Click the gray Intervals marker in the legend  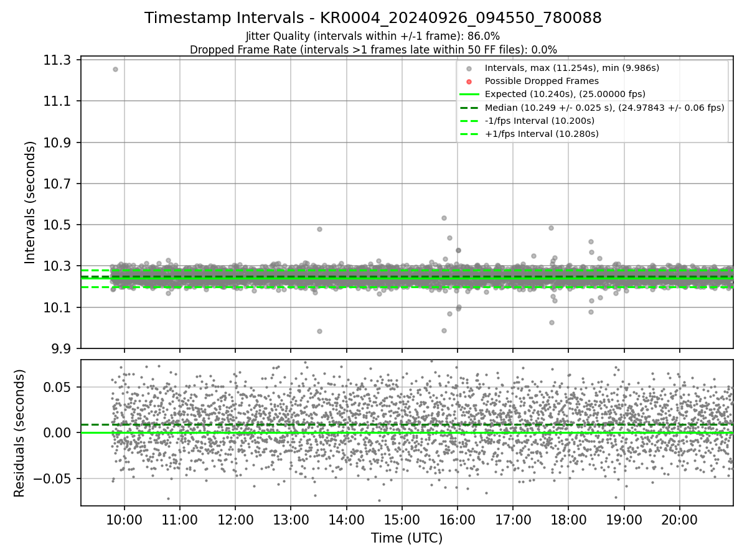click(469, 68)
